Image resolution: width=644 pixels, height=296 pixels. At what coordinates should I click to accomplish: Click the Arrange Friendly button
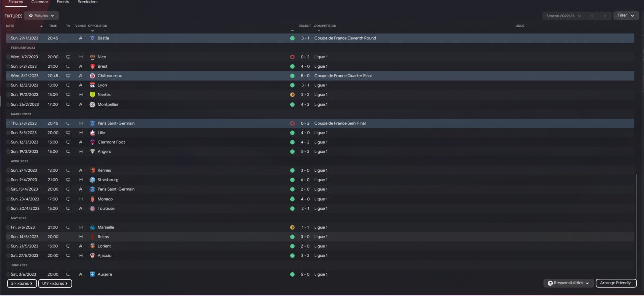[616, 283]
